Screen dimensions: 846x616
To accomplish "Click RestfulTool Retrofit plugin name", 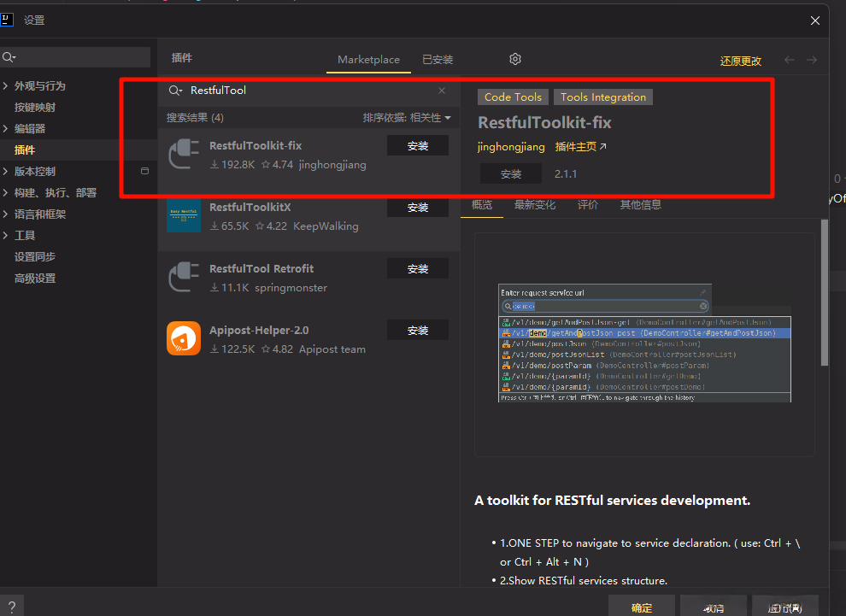I will 261,268.
